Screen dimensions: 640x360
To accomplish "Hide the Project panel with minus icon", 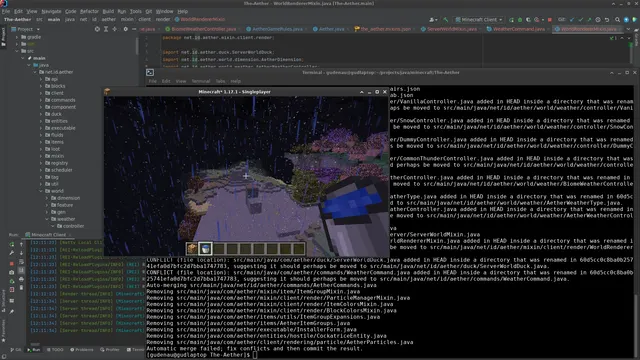I will click(x=134, y=29).
